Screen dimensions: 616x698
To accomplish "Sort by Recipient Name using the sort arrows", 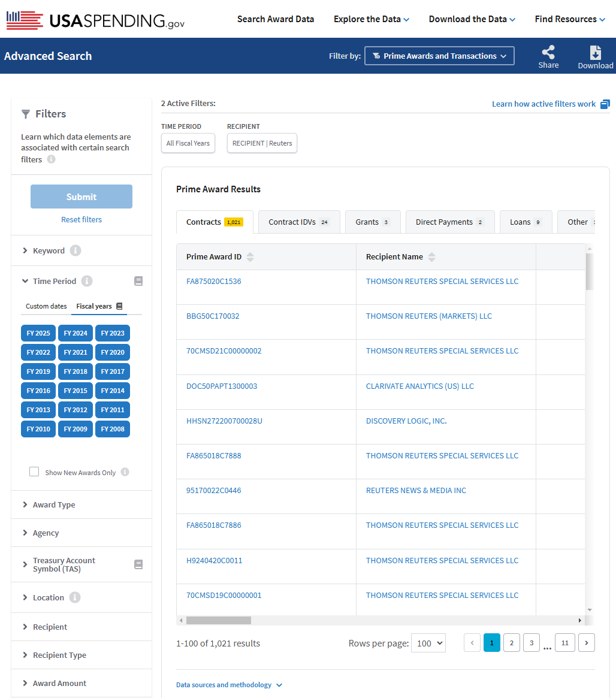I will coord(431,257).
